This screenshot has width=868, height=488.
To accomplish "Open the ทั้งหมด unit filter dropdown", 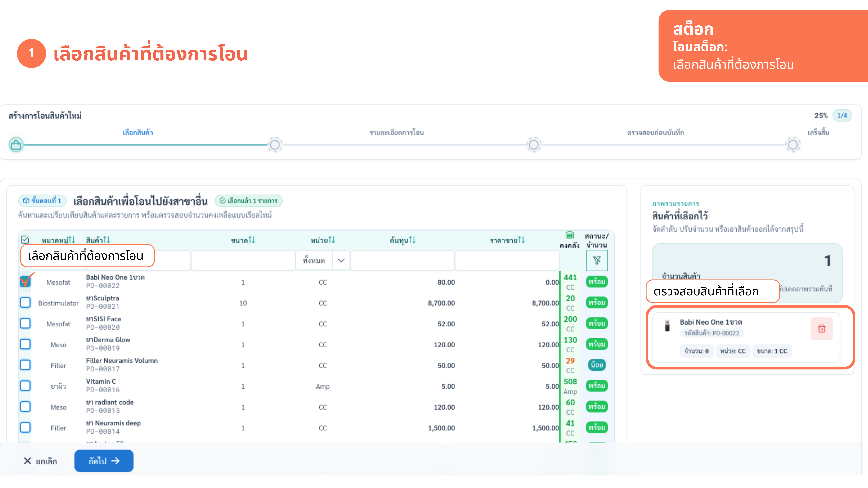I will (x=323, y=260).
